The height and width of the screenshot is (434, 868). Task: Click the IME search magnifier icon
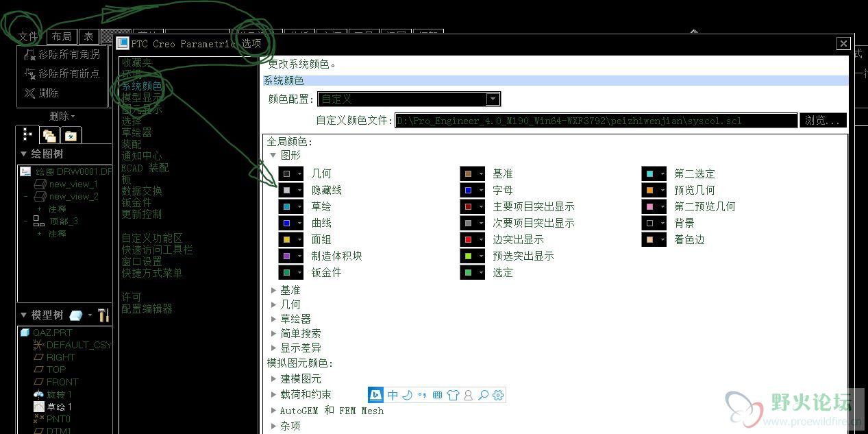pos(483,395)
